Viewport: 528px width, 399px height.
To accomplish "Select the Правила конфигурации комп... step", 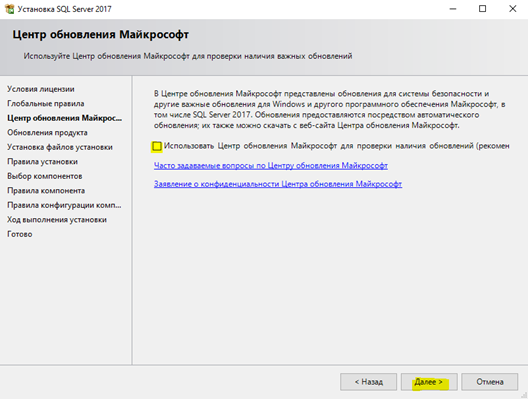I will [64, 205].
